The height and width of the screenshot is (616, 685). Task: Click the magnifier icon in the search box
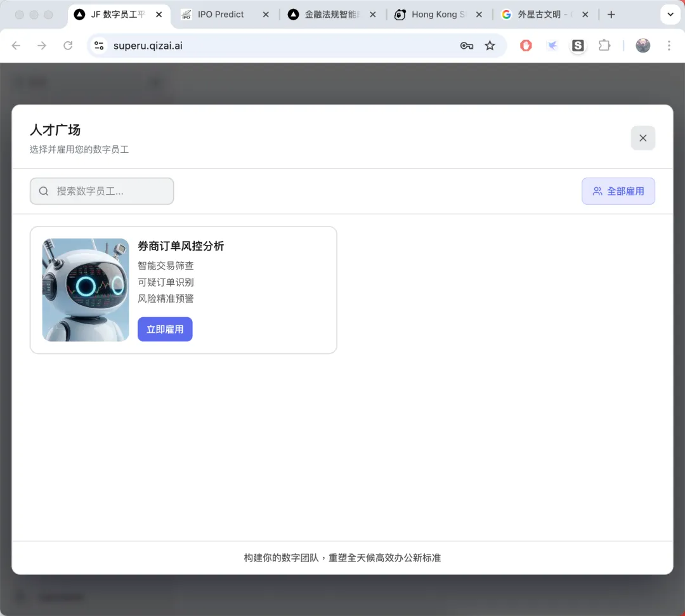click(x=43, y=190)
